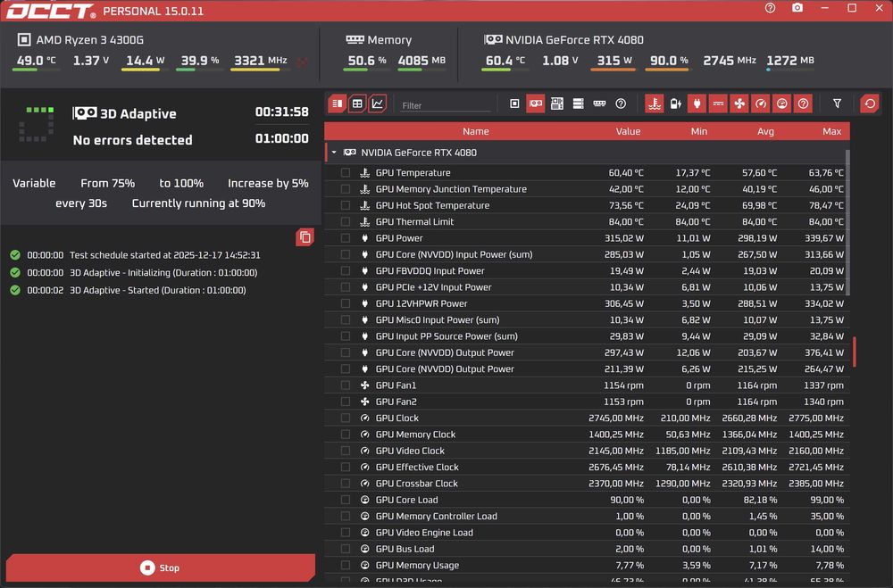Select the GPU Memory Usage row name

coord(417,565)
